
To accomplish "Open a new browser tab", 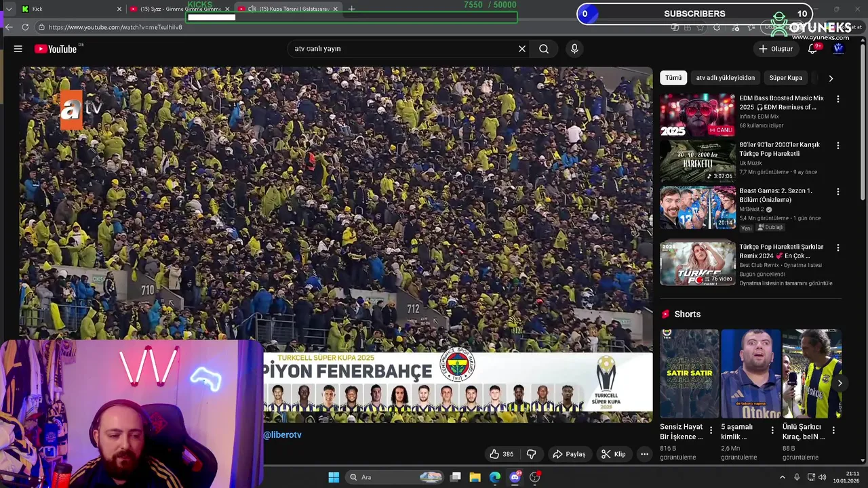I will click(351, 9).
